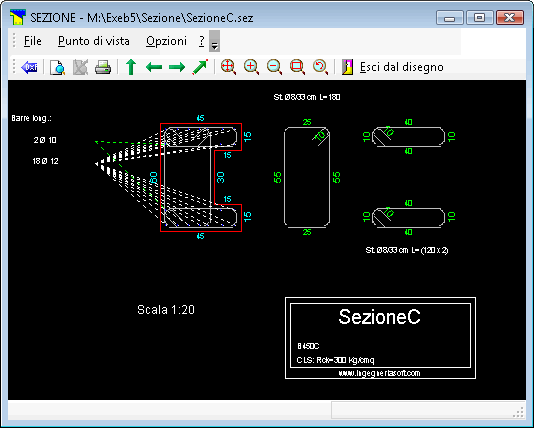The image size is (534, 428).
Task: Click the SezioneC title block
Action: (x=380, y=338)
